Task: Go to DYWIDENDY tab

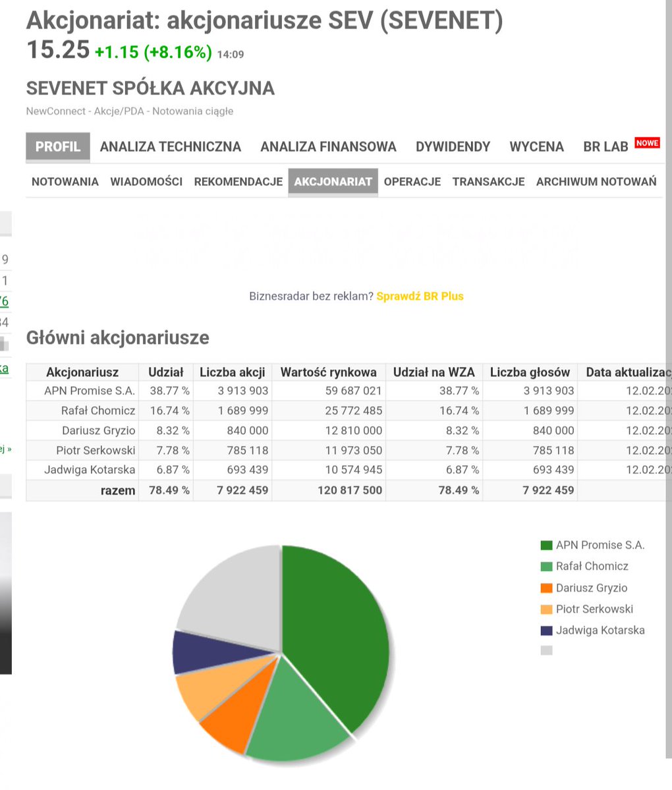Action: [453, 147]
